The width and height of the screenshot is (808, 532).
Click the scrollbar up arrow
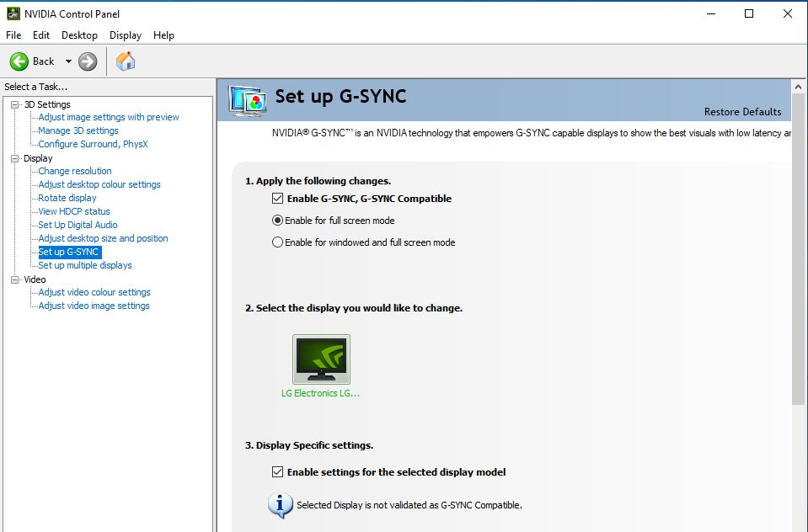pyautogui.click(x=798, y=87)
